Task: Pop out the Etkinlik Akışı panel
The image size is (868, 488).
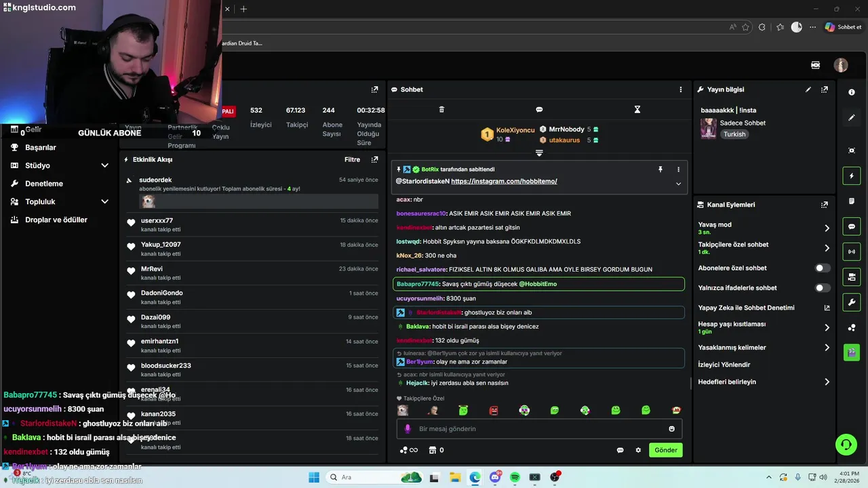Action: coord(374,159)
